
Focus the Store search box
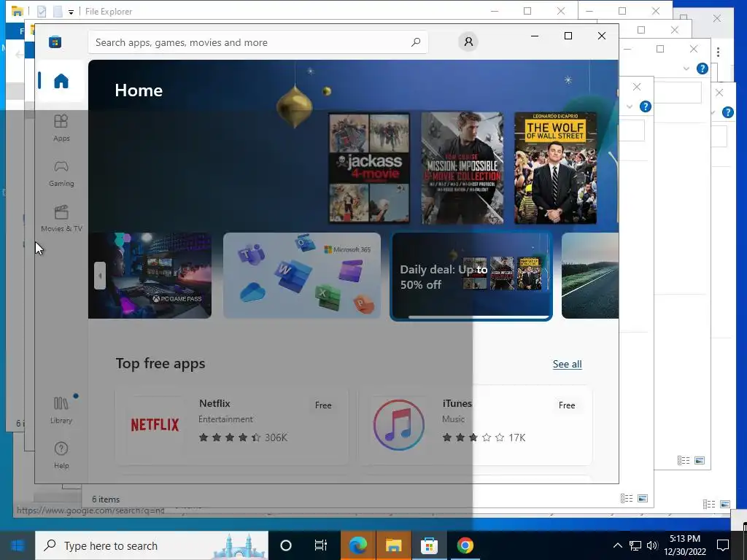[258, 42]
